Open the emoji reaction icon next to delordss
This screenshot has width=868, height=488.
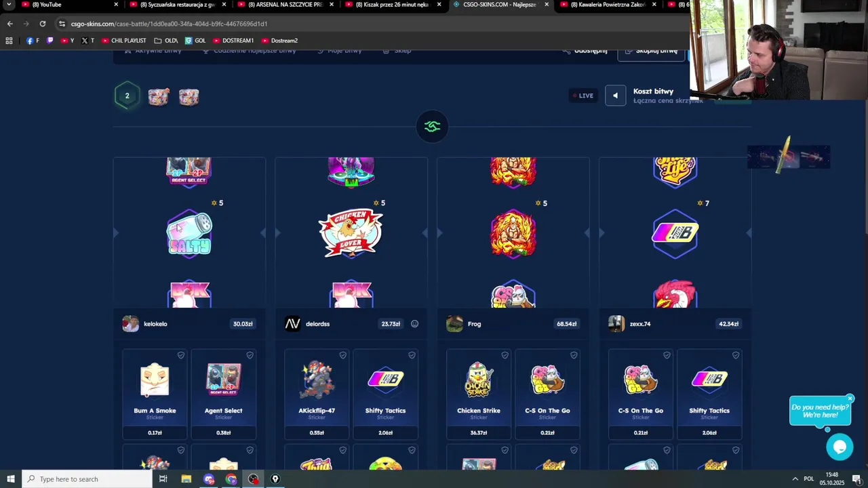coord(414,324)
